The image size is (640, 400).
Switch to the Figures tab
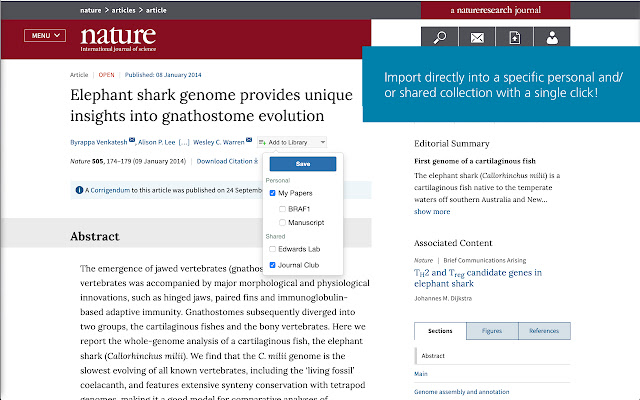(x=491, y=330)
